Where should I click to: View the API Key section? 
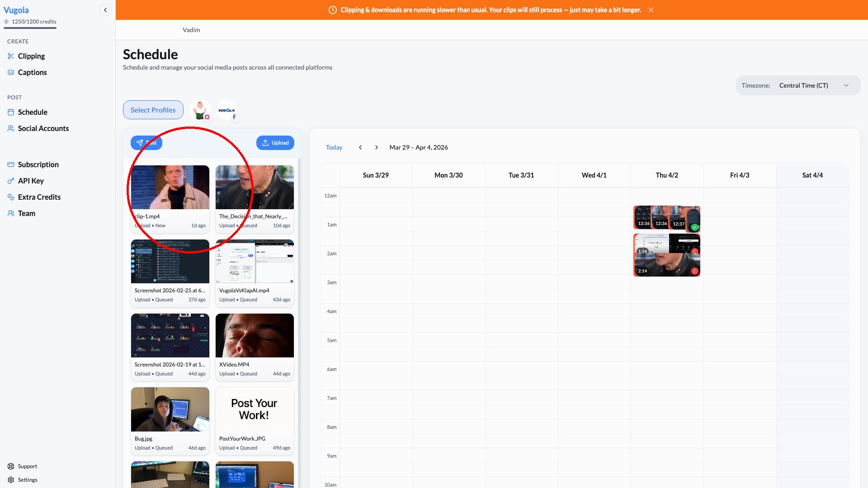click(x=30, y=181)
